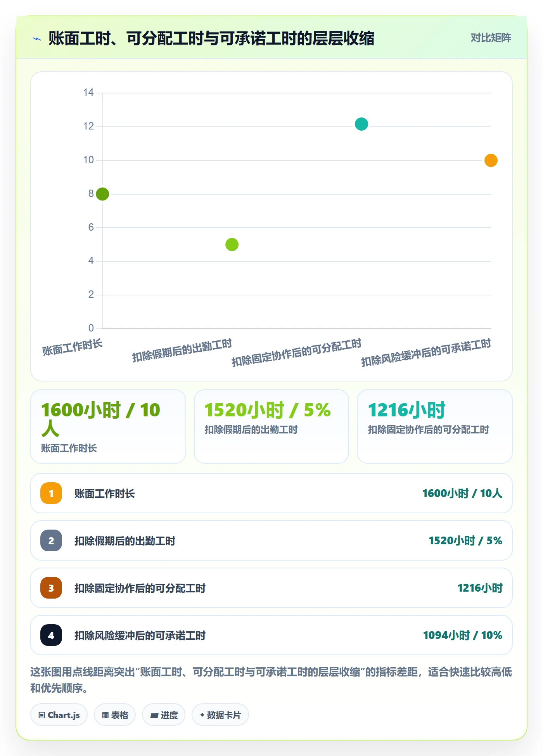This screenshot has height=756, width=543.
Task: Click the 对比矩阵 label in header
Action: (491, 38)
